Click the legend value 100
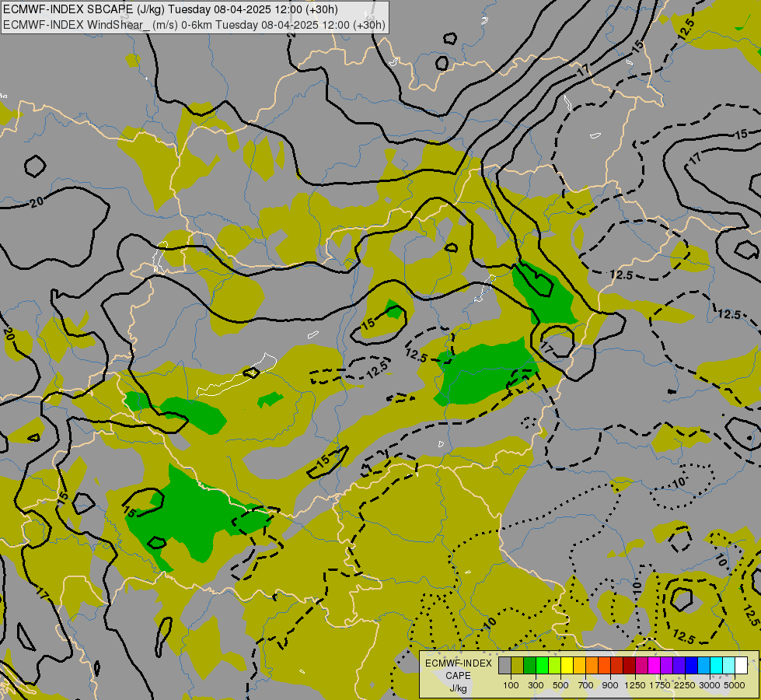The width and height of the screenshot is (761, 700). tap(511, 685)
